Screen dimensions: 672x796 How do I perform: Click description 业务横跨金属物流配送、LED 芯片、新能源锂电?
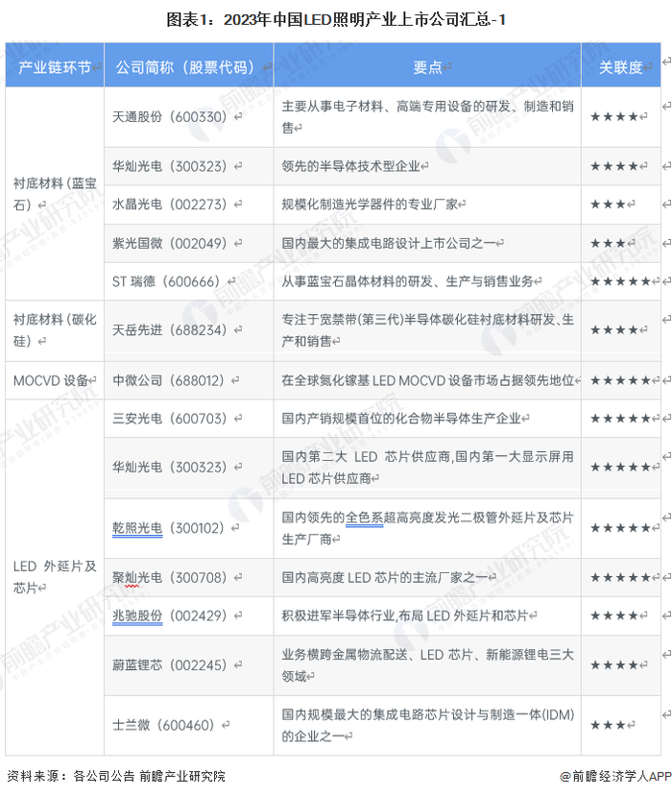(427, 665)
